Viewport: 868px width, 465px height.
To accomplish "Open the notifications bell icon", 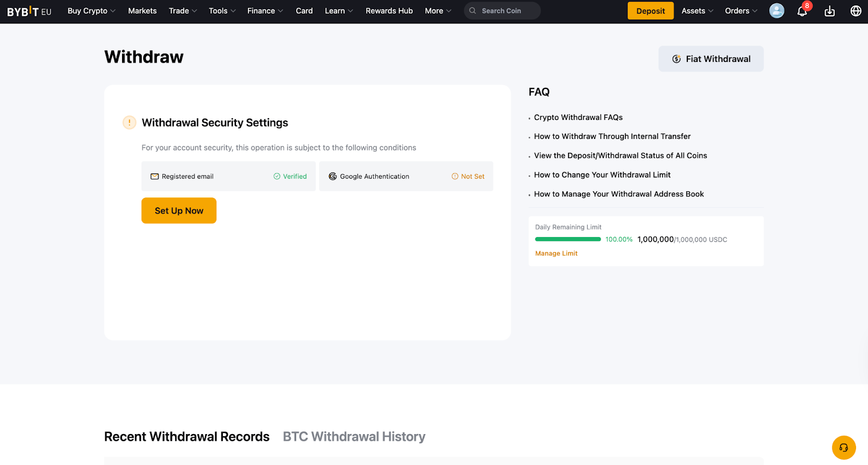I will (802, 11).
